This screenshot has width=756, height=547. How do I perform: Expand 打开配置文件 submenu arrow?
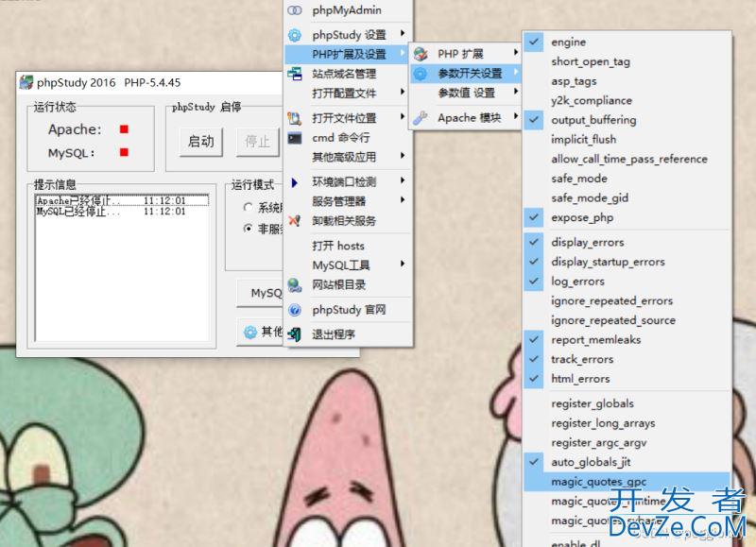click(x=403, y=92)
